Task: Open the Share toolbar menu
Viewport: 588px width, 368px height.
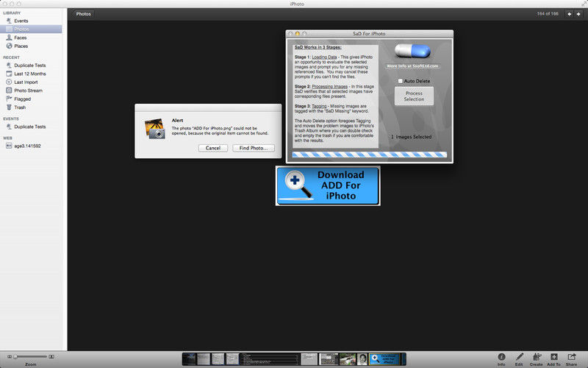Action: coord(572,359)
